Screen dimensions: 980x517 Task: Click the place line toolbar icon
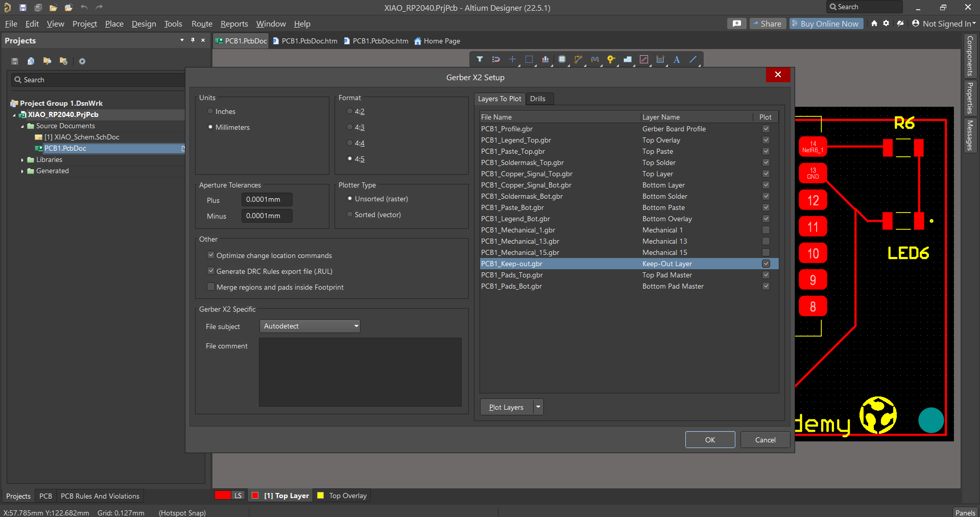click(x=693, y=60)
